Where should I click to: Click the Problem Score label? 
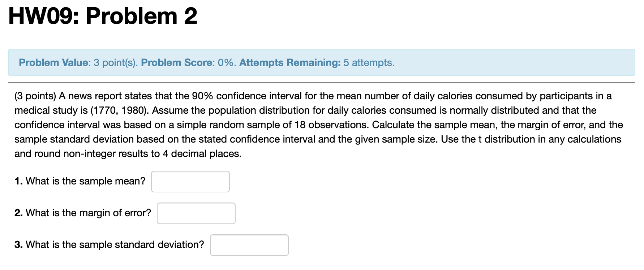[176, 62]
